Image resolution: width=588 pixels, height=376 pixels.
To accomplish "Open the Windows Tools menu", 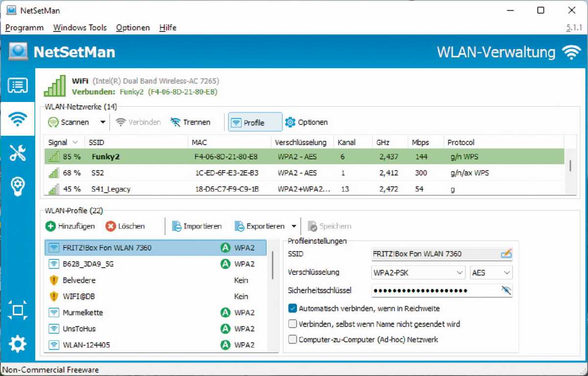I will [80, 27].
